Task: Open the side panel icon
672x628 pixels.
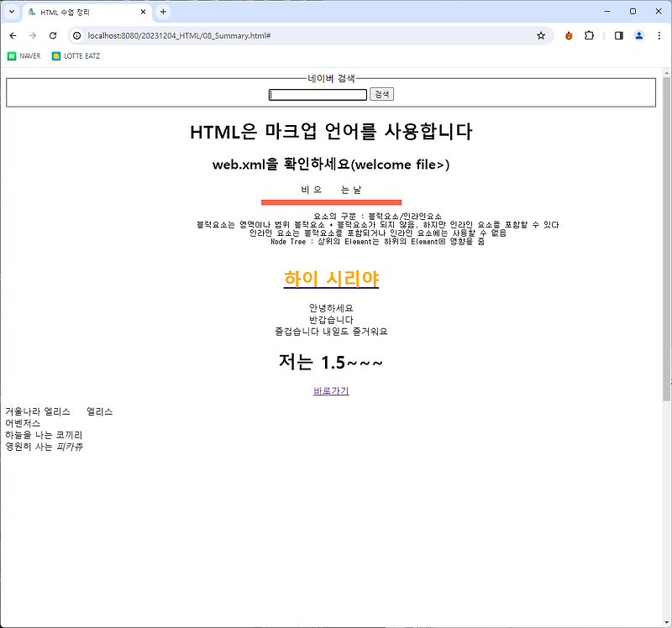Action: 617,37
